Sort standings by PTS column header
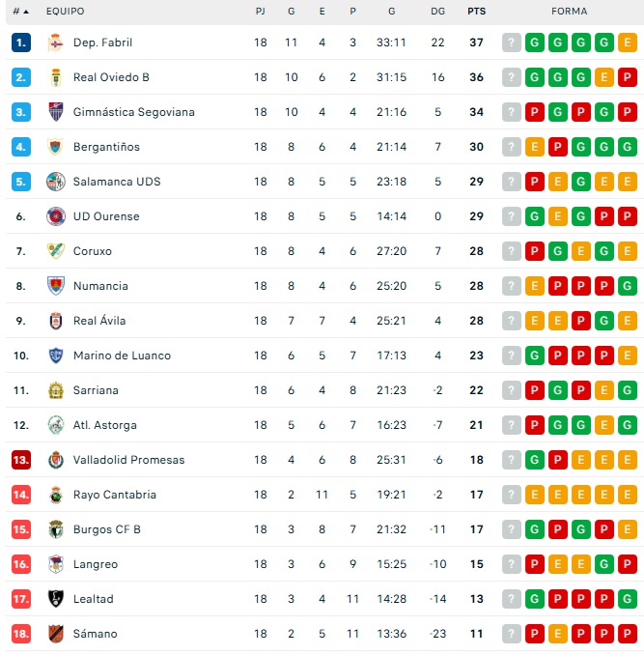 (x=476, y=12)
